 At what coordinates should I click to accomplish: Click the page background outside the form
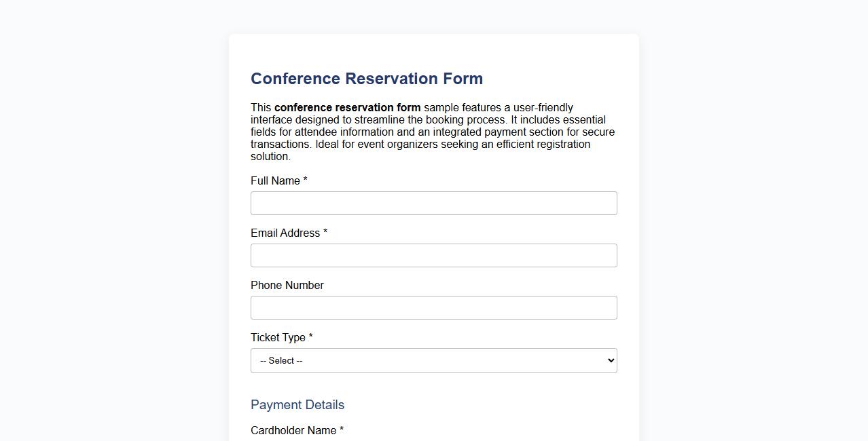102,220
